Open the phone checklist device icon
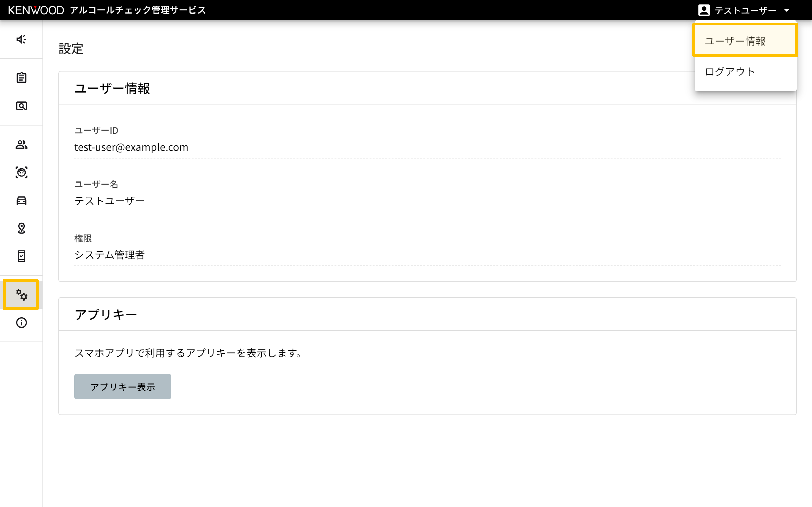Viewport: 812px width, 507px height. 21,256
